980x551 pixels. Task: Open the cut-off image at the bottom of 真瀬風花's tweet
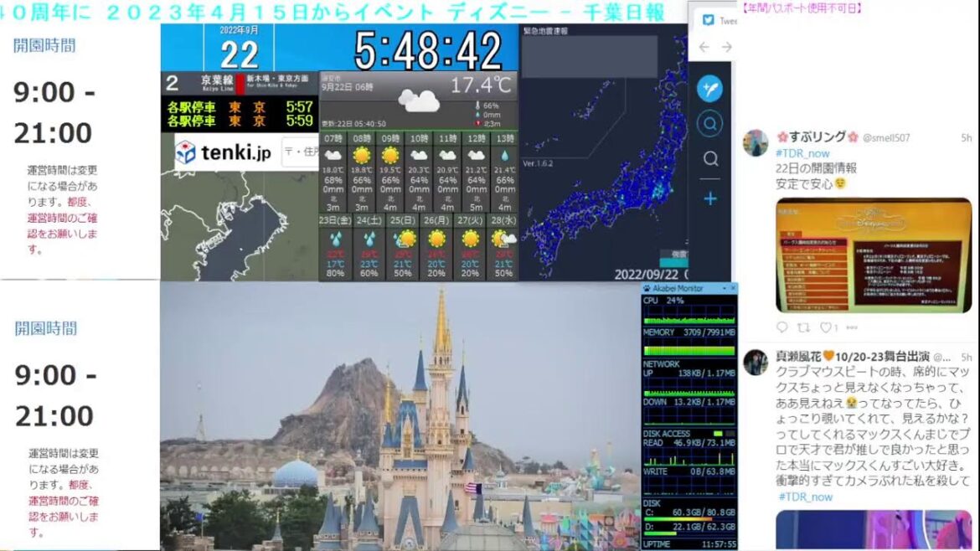click(873, 530)
